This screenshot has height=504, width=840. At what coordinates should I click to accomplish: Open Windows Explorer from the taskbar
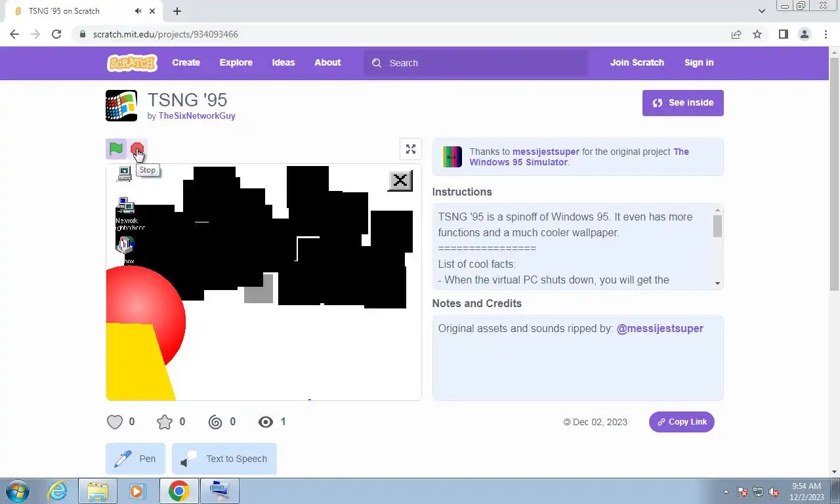point(98,491)
